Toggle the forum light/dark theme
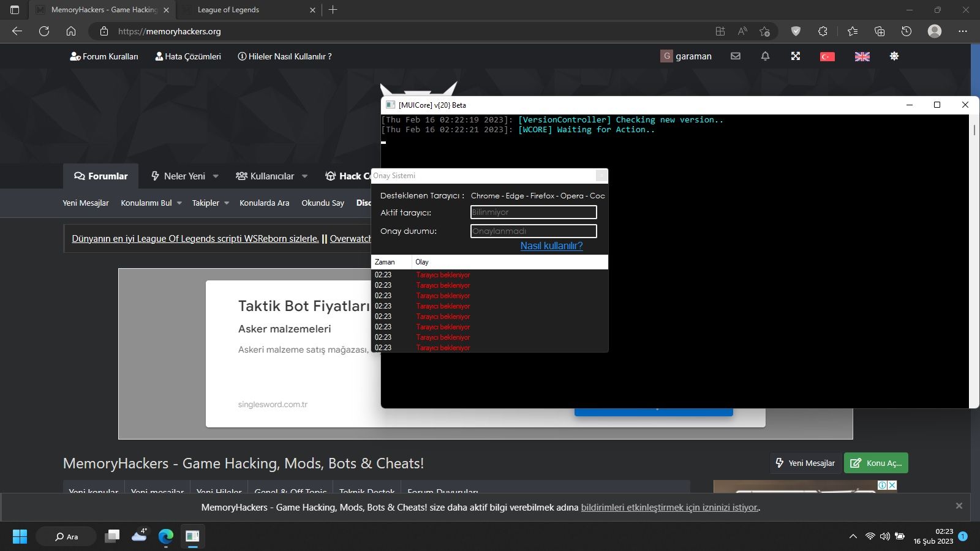 coord(894,56)
